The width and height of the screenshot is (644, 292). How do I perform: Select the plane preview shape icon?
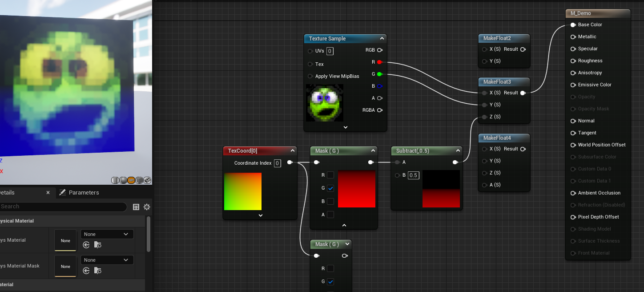click(x=131, y=180)
